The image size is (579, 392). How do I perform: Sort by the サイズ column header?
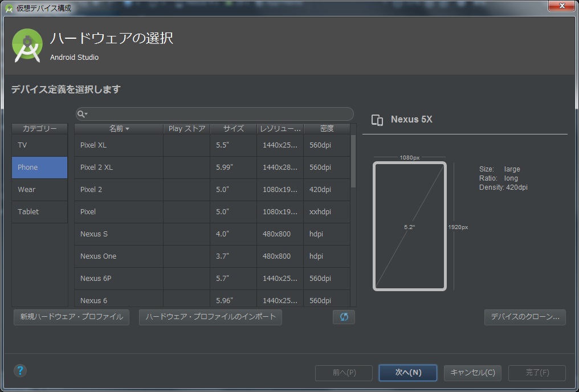(x=234, y=128)
